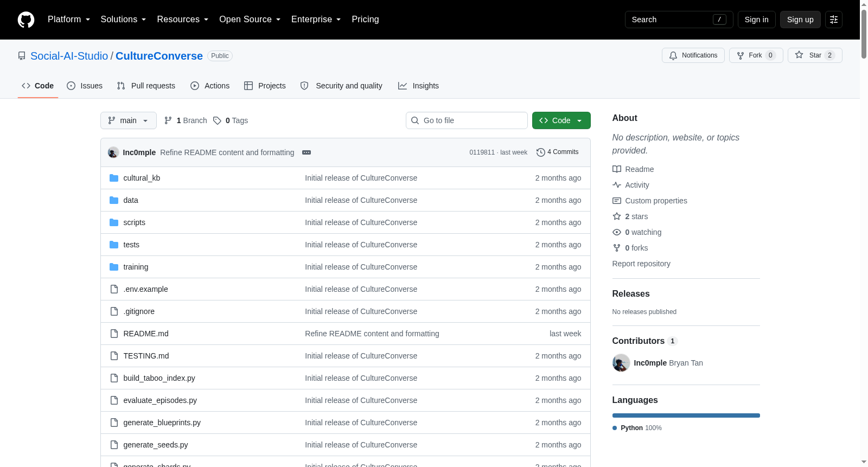Open the Pull requests tab
The height and width of the screenshot is (467, 868).
(x=146, y=86)
